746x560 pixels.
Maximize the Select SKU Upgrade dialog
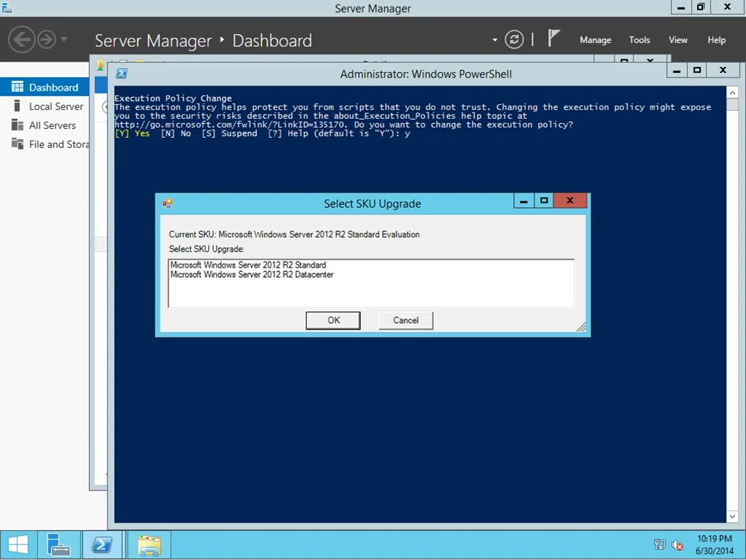[544, 201]
